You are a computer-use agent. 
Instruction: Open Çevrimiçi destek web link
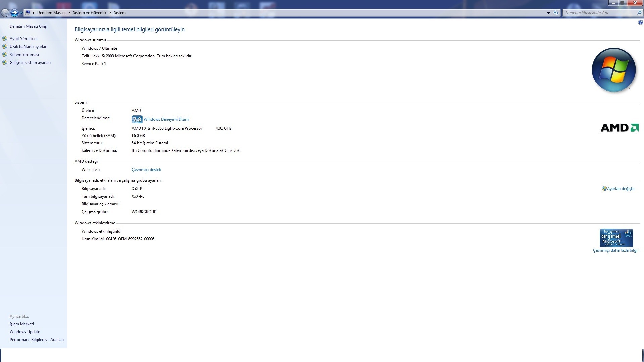coord(146,170)
